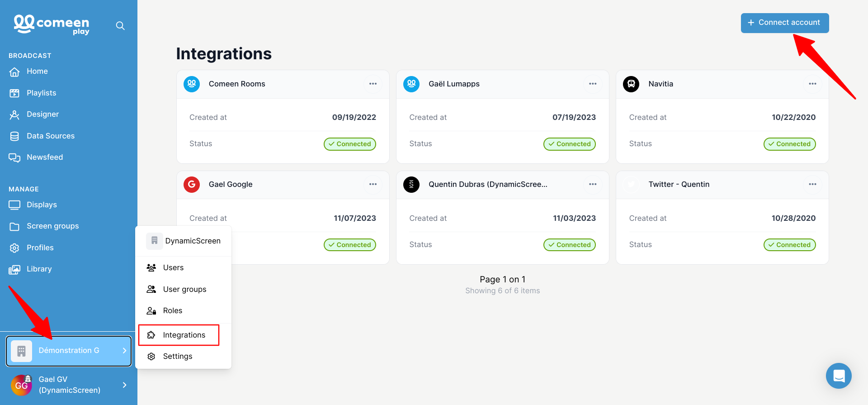Click the Home house icon
Viewport: 868px width, 405px height.
14,71
